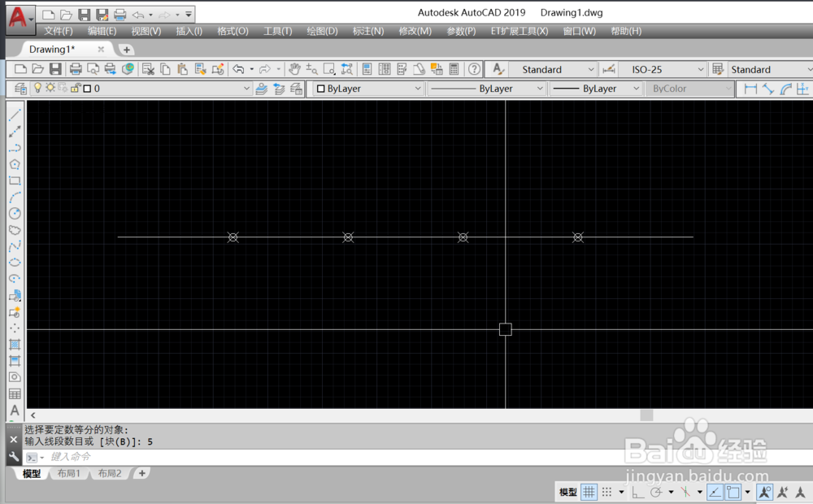813x504 pixels.
Task: Add a new drawing tab with plus
Action: coord(127,50)
